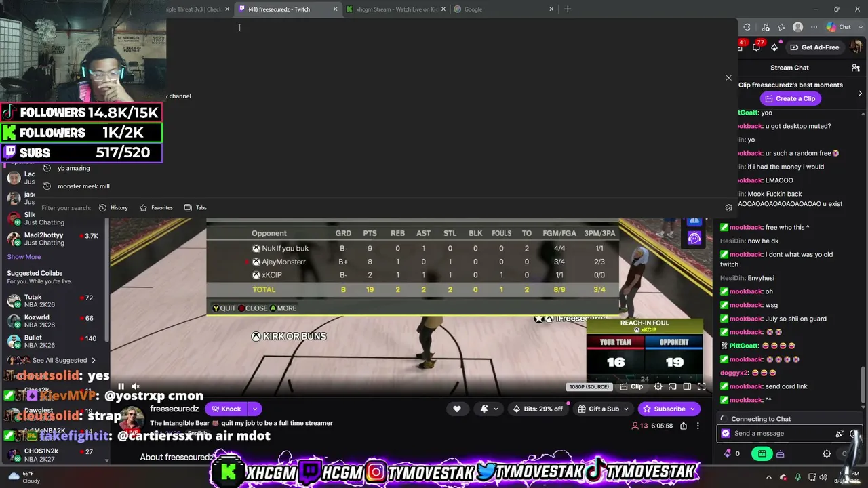Image resolution: width=868 pixels, height=488 pixels.
Task: Open the Get Bits diamond icon in header
Action: click(774, 47)
